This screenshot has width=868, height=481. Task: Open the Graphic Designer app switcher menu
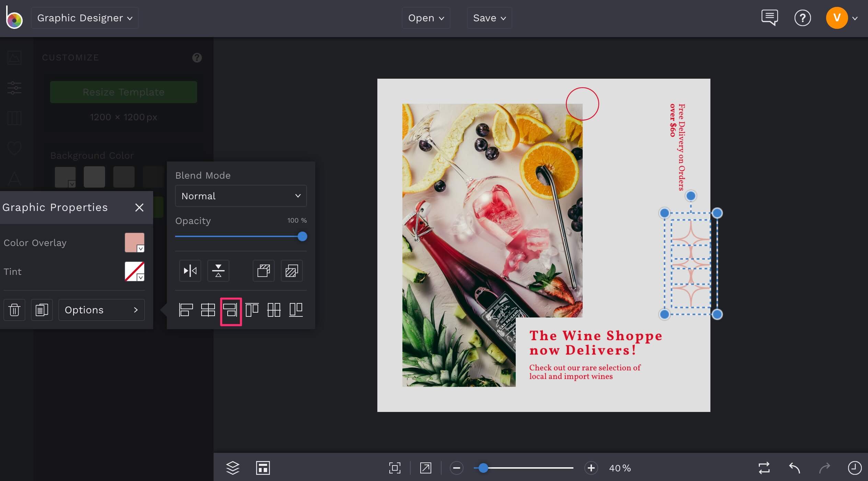point(84,18)
